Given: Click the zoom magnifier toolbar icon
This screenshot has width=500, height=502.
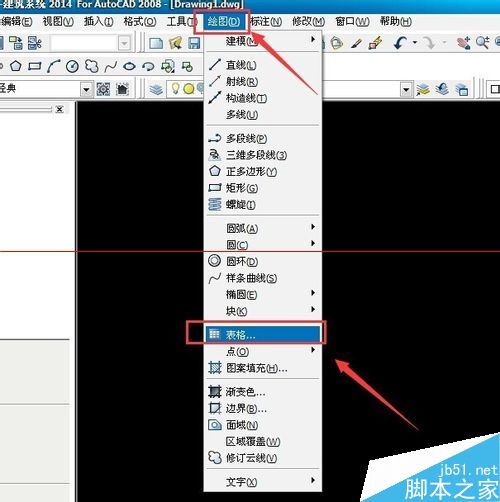Looking at the screenshot, I should [x=483, y=43].
